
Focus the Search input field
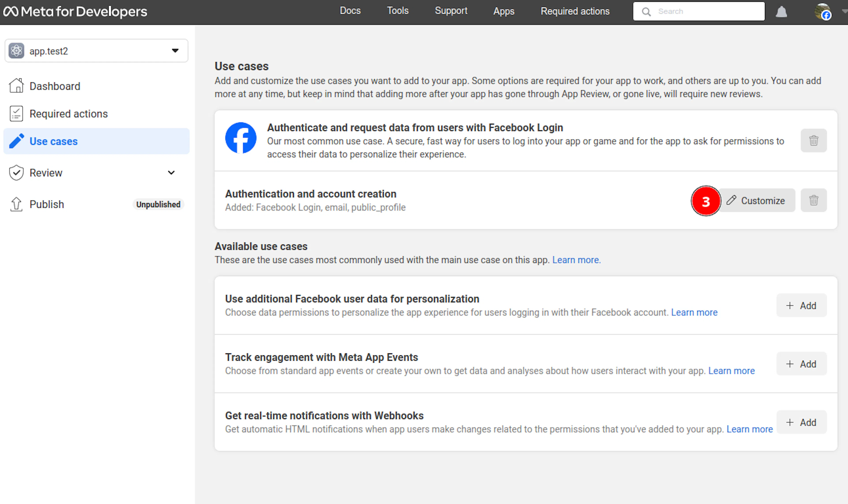[698, 11]
